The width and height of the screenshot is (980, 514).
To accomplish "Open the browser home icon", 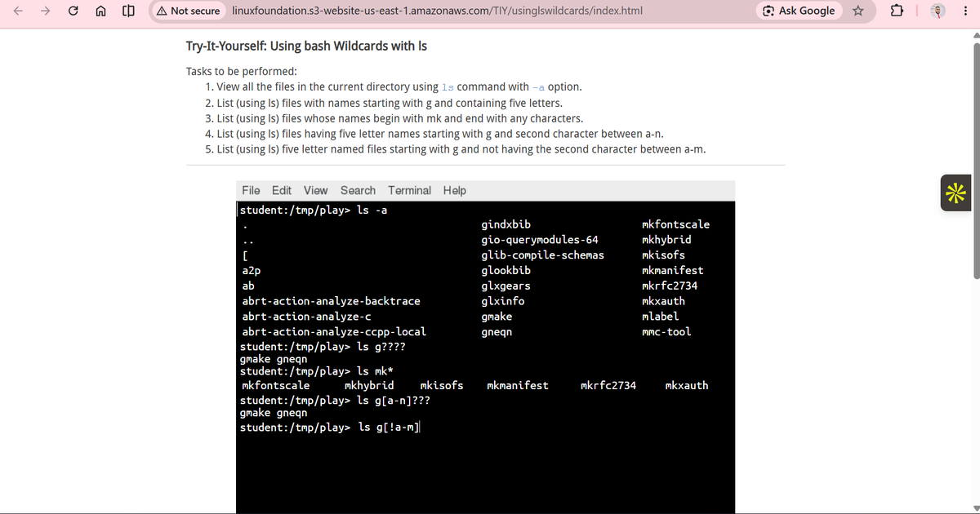I will [102, 11].
